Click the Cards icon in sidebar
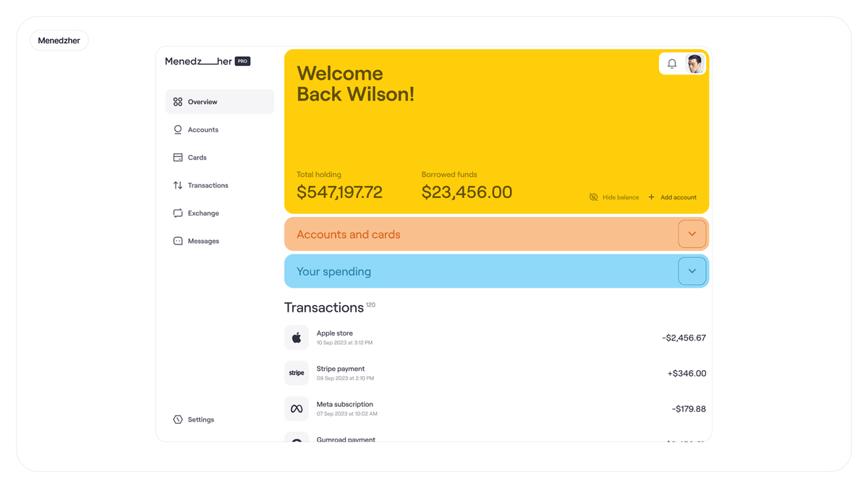The image size is (868, 488). 178,158
